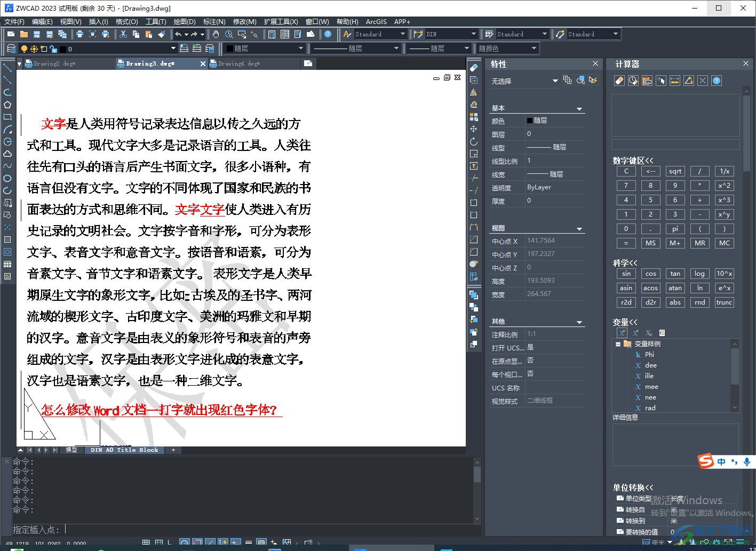Select the Pan hand tool
The image size is (756, 551).
(216, 34)
